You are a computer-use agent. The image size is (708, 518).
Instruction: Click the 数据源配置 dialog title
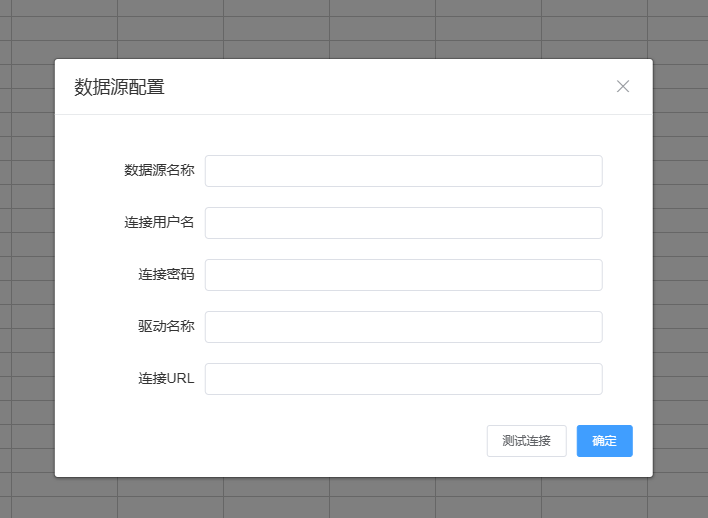[119, 87]
